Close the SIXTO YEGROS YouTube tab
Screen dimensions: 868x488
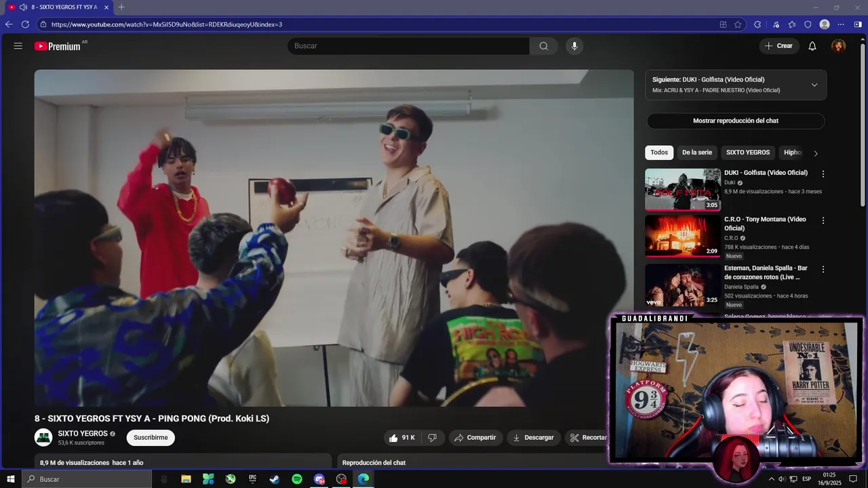pyautogui.click(x=106, y=7)
